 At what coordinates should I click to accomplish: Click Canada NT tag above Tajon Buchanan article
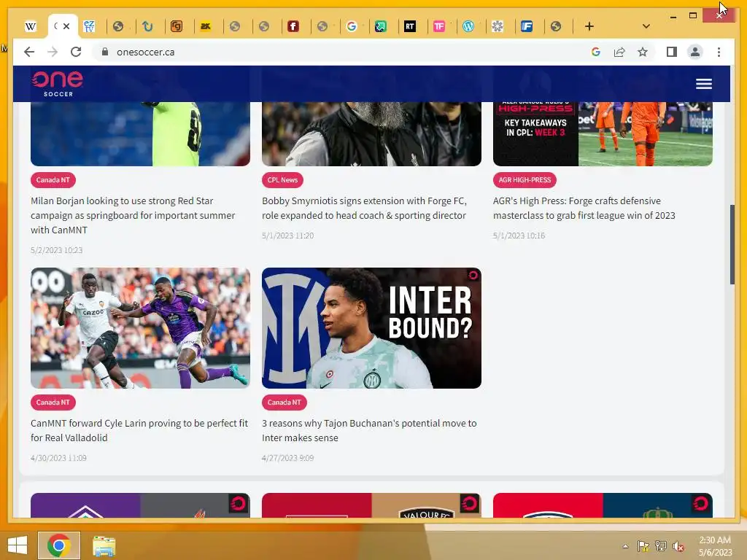285,402
